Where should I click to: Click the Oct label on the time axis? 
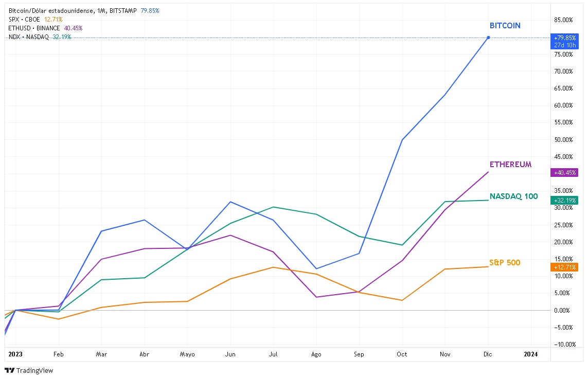click(402, 354)
